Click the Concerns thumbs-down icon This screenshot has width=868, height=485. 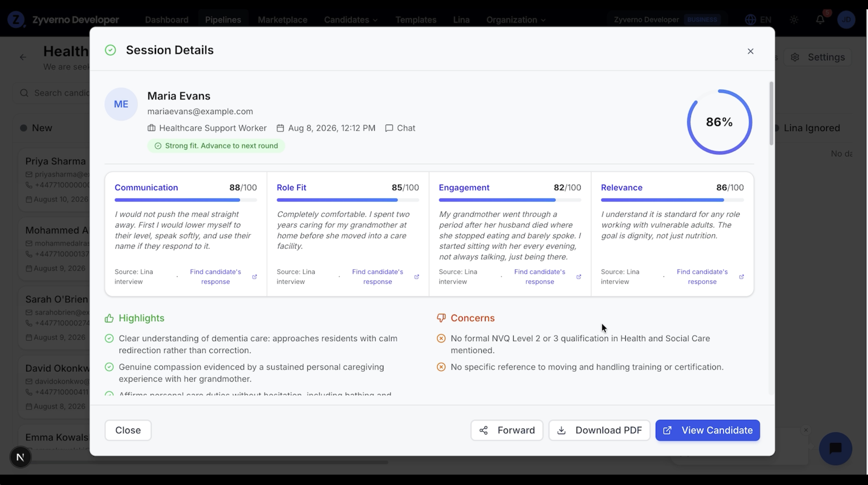click(441, 318)
